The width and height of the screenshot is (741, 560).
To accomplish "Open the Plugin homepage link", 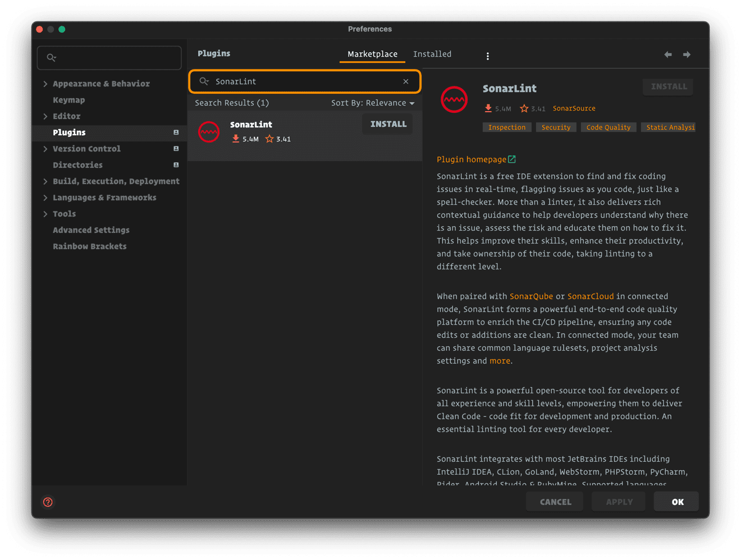I will coord(471,159).
